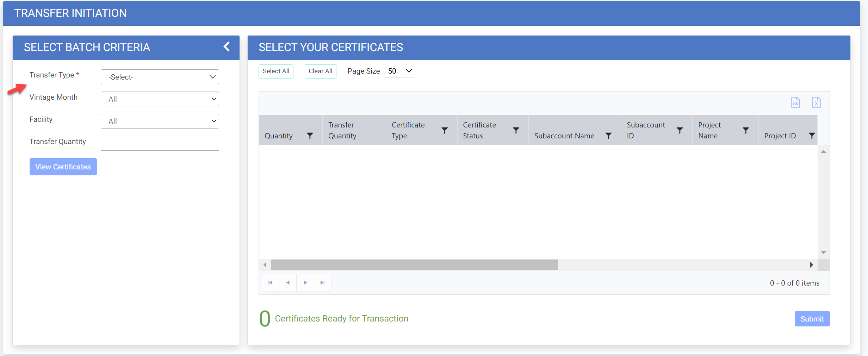Click the Select All button
The image size is (868, 356).
coord(276,71)
